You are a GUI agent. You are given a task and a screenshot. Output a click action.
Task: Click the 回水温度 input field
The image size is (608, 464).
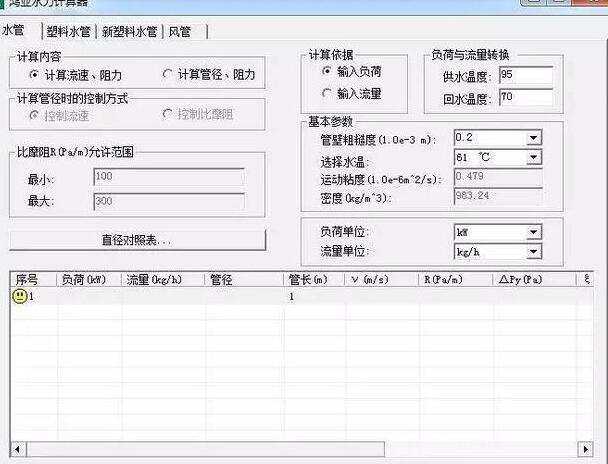[x=525, y=97]
